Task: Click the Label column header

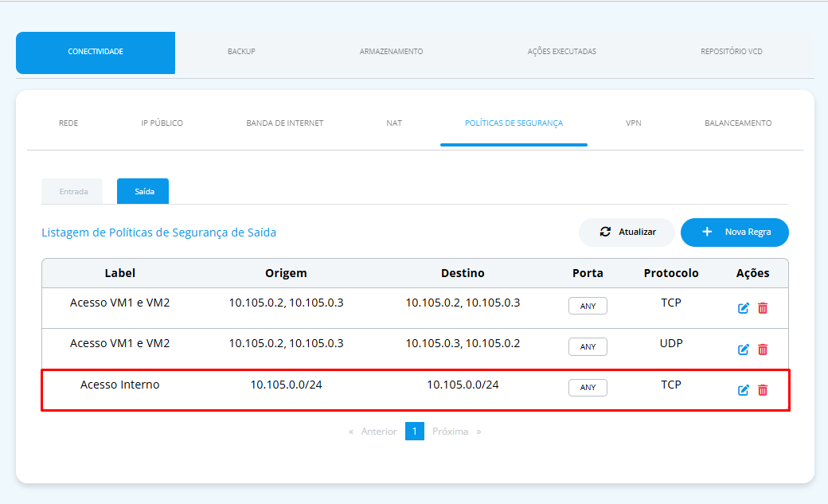Action: pyautogui.click(x=120, y=273)
